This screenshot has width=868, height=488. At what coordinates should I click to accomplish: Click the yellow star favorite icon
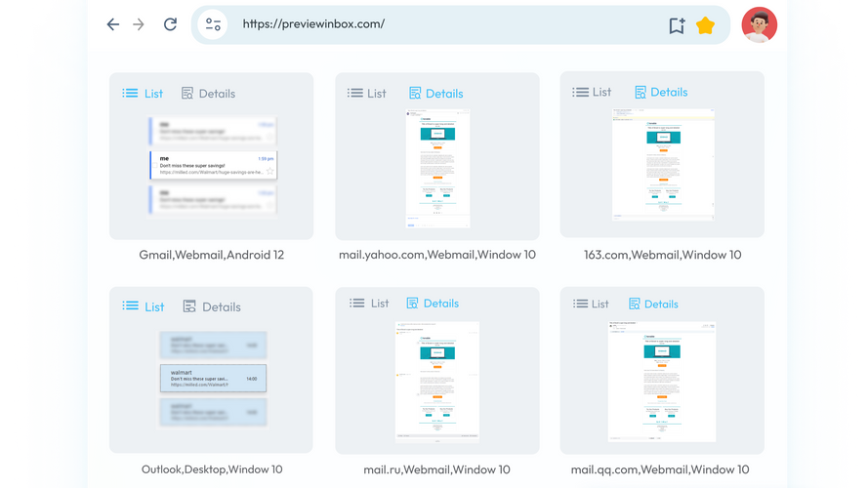click(x=705, y=25)
